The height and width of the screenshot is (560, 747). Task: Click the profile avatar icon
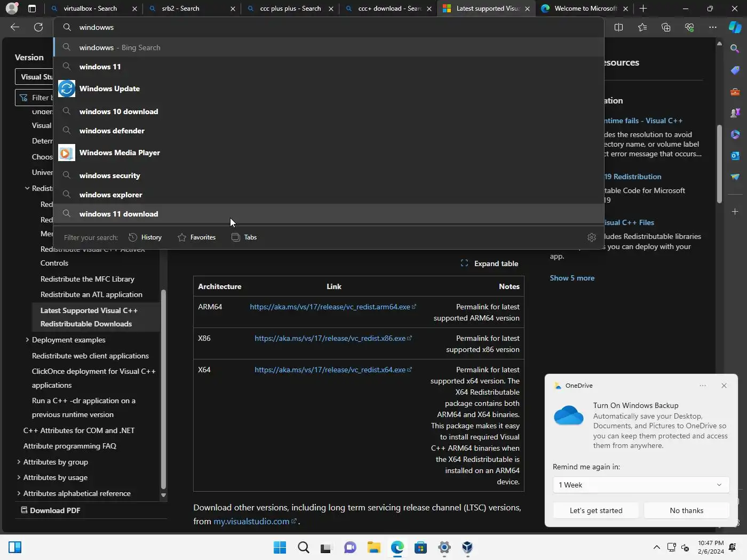(12, 9)
